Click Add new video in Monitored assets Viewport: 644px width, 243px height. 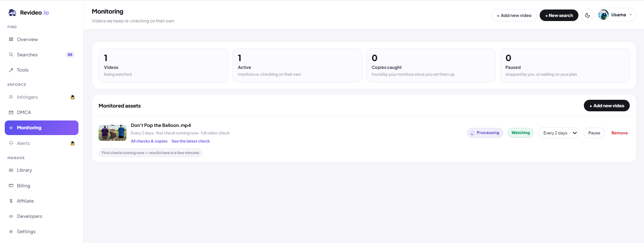[607, 106]
